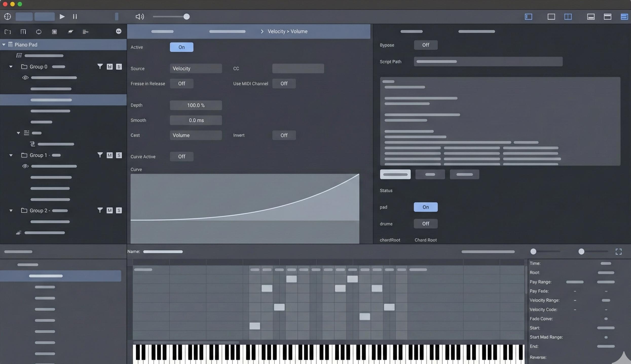Collapse the Piano Pad tree item

pos(4,44)
